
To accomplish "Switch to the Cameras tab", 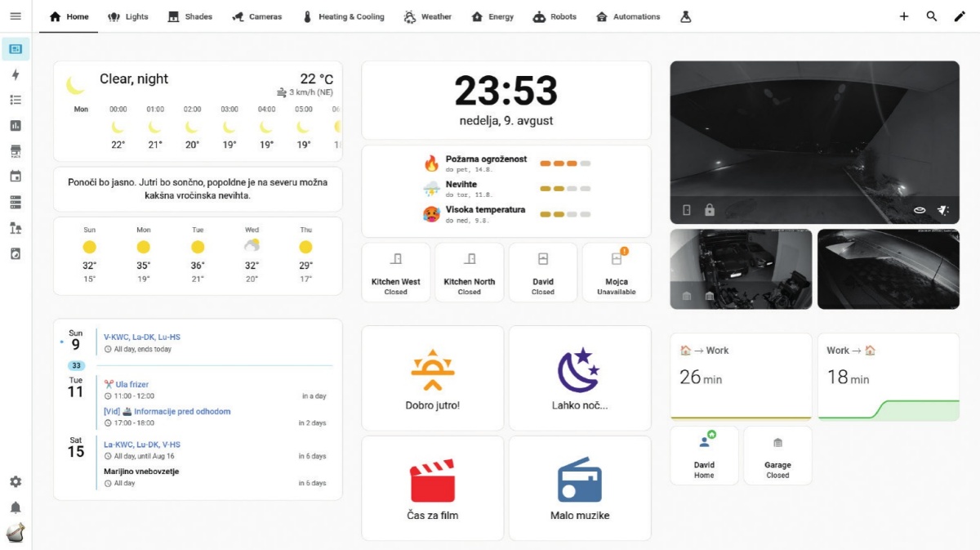I will point(256,16).
